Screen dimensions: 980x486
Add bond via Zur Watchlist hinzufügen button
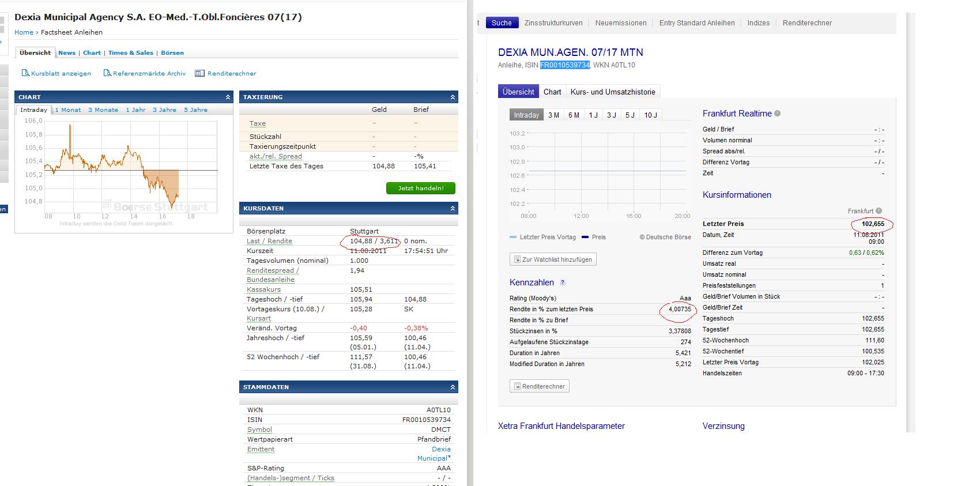(553, 259)
